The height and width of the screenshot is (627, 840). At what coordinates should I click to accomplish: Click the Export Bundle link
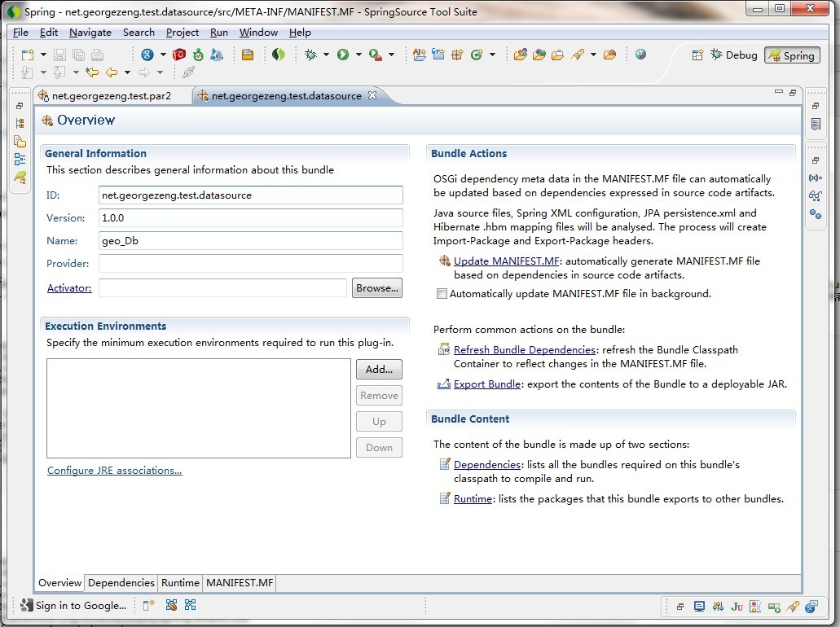coord(487,384)
